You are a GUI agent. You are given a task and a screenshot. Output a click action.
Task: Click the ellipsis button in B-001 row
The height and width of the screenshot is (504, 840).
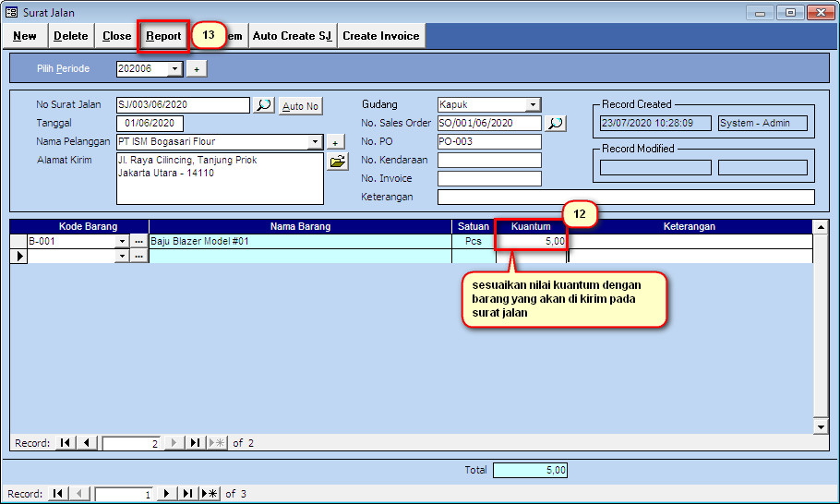[138, 242]
